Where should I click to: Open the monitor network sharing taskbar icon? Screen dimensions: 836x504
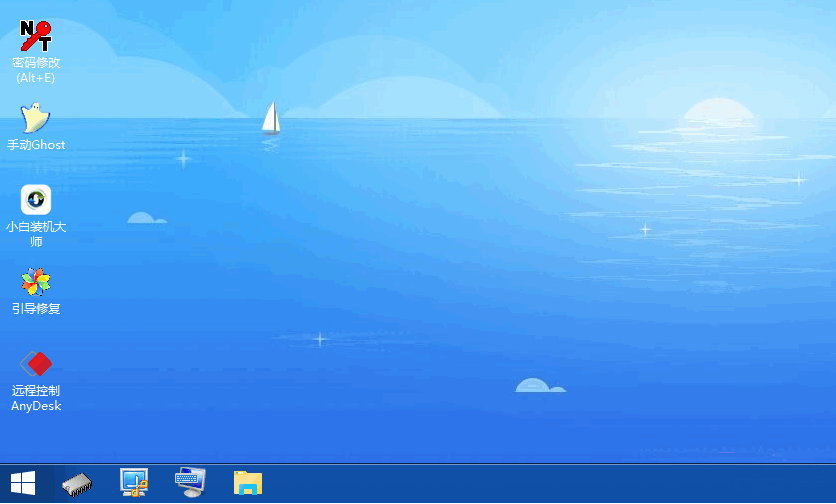point(134,483)
